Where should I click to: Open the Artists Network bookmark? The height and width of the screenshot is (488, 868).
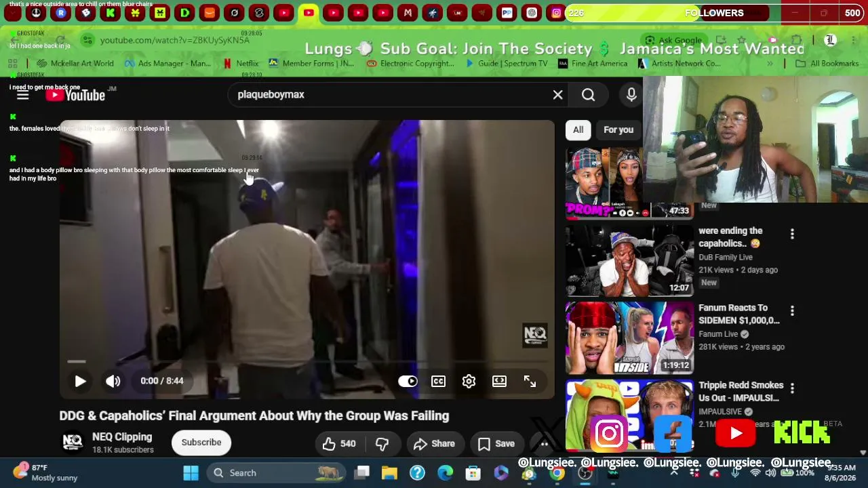pos(679,64)
